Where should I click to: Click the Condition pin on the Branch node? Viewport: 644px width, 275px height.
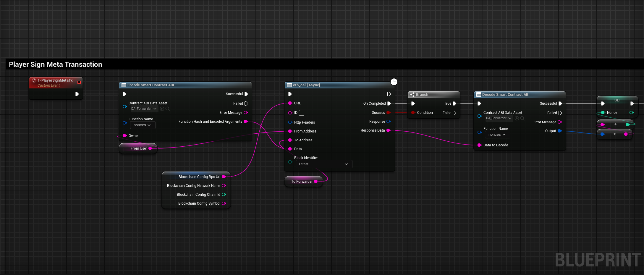pyautogui.click(x=413, y=113)
